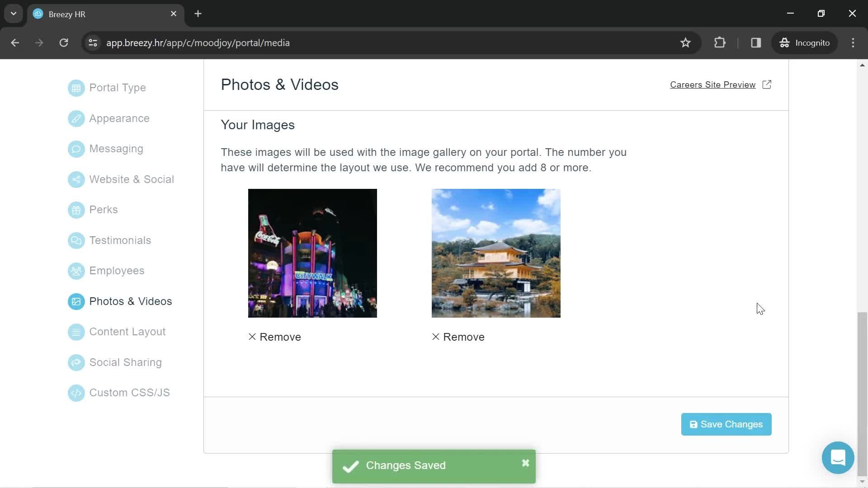Open the Careers Site Preview link

pyautogui.click(x=721, y=84)
